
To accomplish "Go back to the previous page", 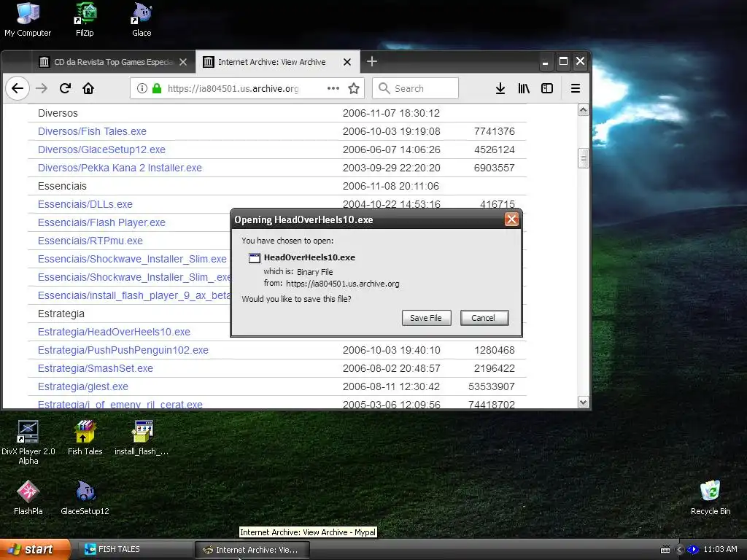I will [18, 88].
